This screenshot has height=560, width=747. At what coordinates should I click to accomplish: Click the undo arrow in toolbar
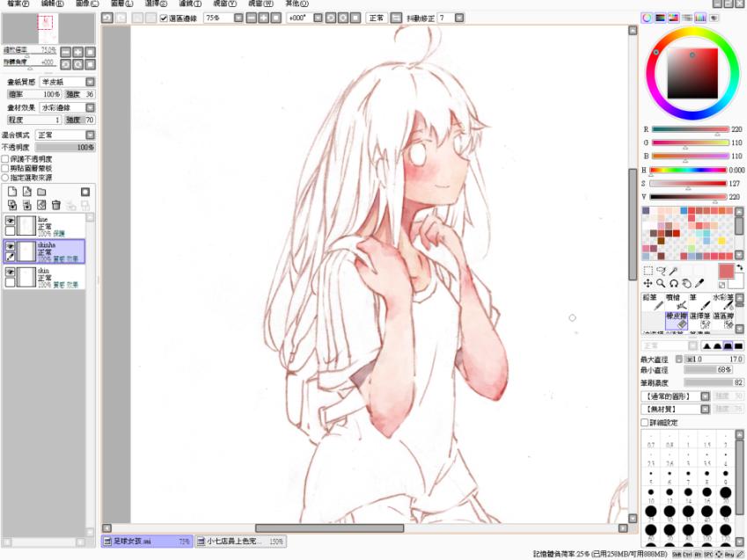(107, 18)
